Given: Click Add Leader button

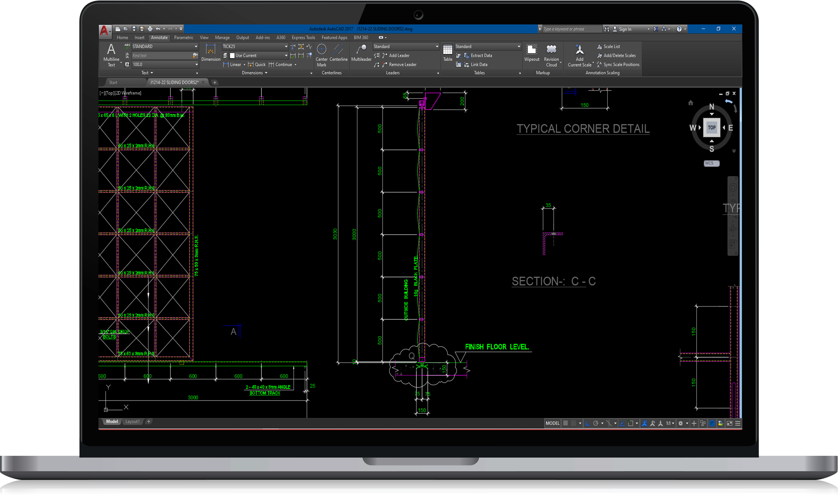Looking at the screenshot, I should point(399,55).
